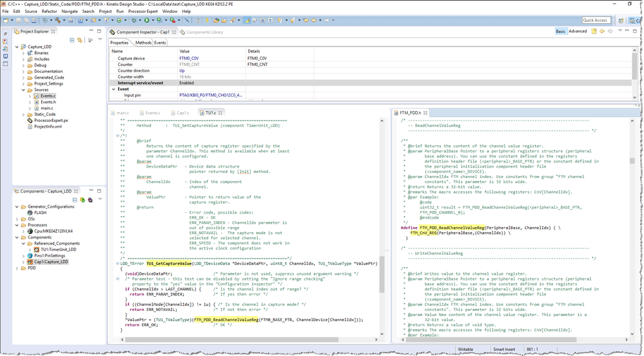
Task: Open the Project Explorer view menu
Action: tap(100, 39)
